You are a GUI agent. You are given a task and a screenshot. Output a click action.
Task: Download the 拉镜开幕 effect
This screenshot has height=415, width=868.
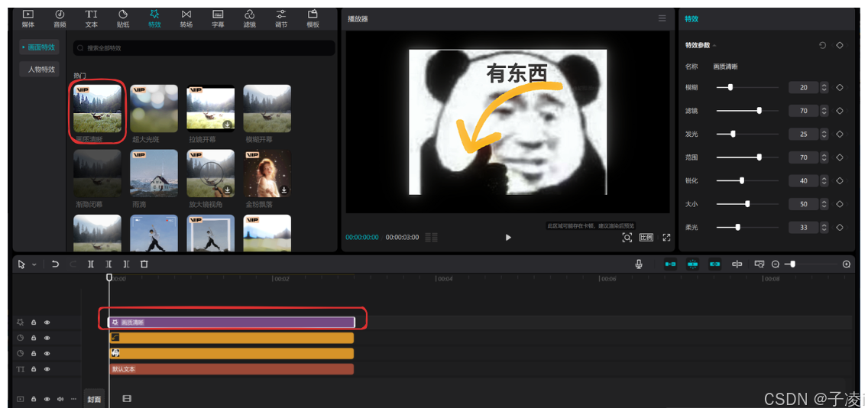point(227,125)
